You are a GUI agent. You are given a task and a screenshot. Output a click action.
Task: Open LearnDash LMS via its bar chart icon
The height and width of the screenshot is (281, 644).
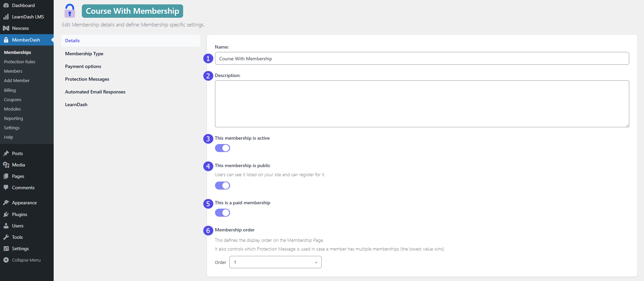(x=6, y=17)
